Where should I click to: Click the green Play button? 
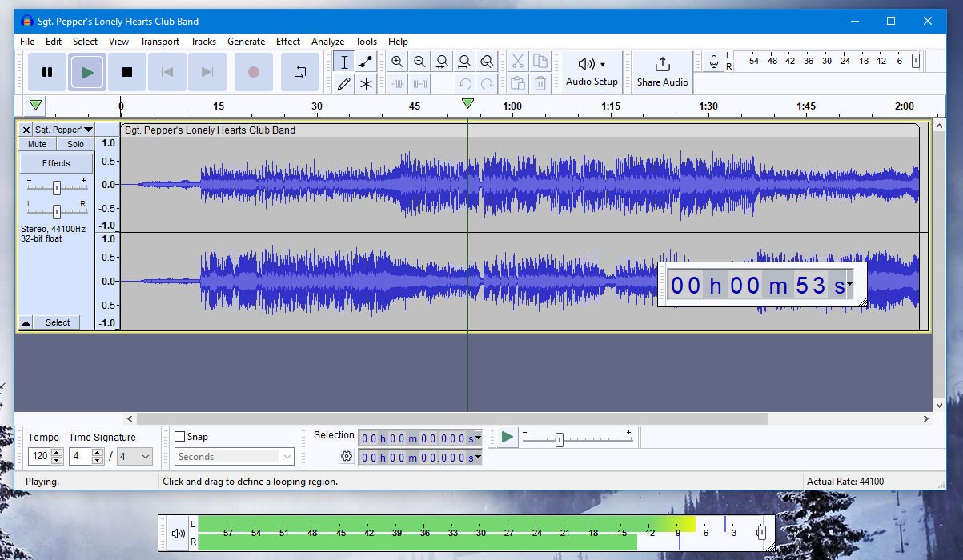click(87, 72)
